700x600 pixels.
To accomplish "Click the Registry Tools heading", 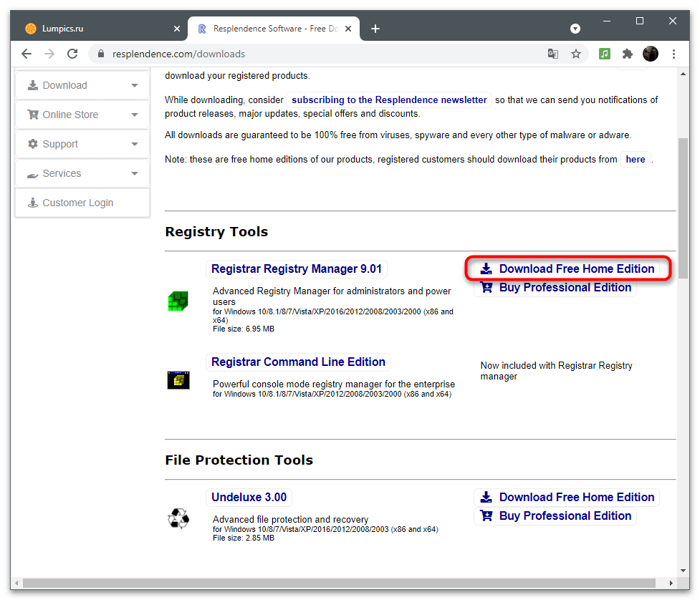I will click(216, 232).
